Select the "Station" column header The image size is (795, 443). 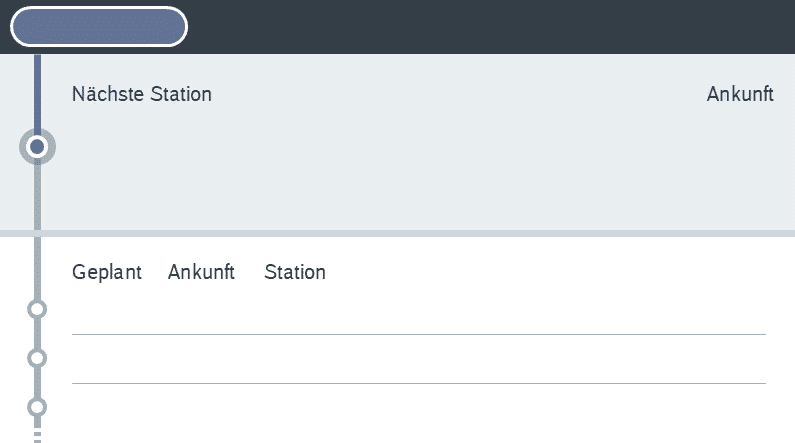(295, 272)
